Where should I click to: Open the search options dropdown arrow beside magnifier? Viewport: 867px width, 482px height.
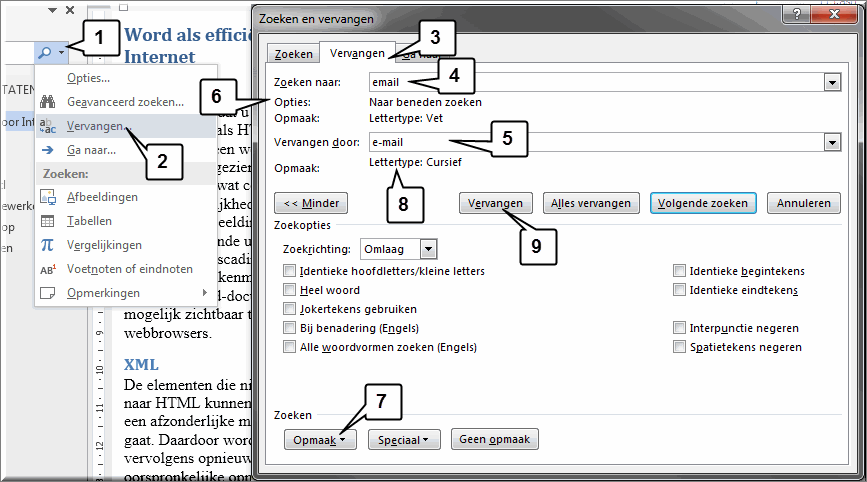pyautogui.click(x=61, y=53)
